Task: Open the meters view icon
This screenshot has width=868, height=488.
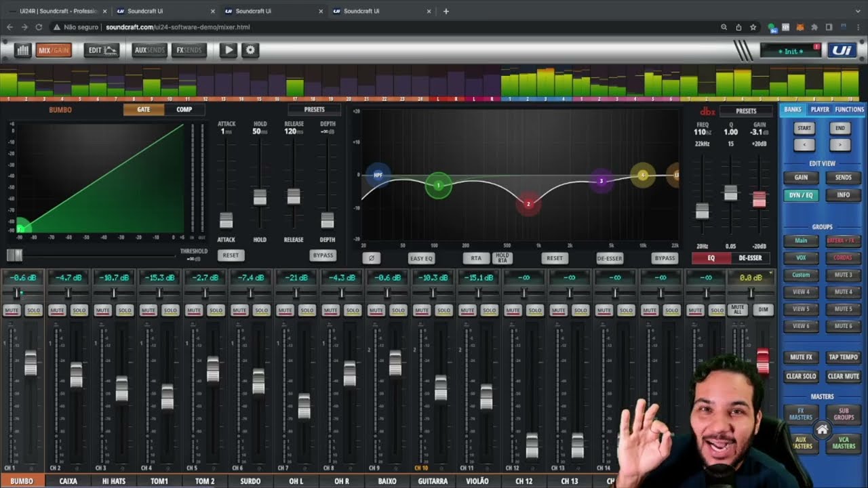Action: pyautogui.click(x=22, y=50)
